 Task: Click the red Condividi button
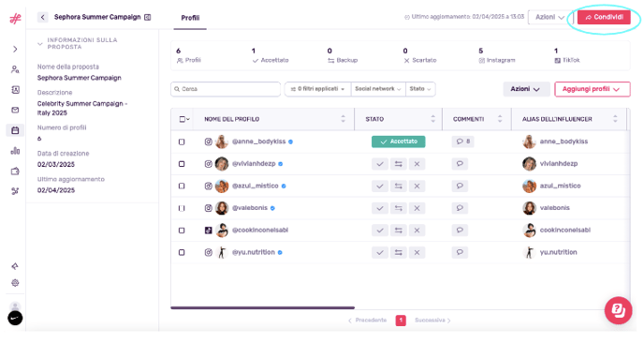[x=604, y=17]
